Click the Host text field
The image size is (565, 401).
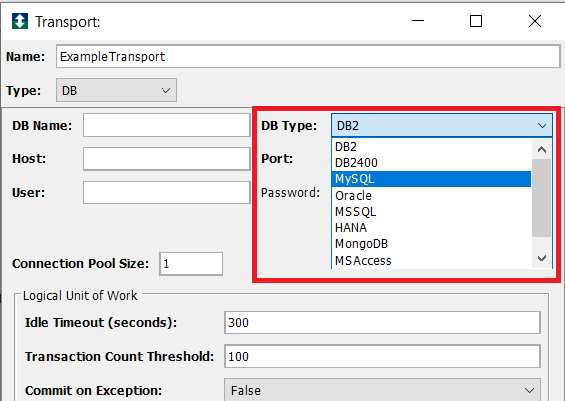166,159
